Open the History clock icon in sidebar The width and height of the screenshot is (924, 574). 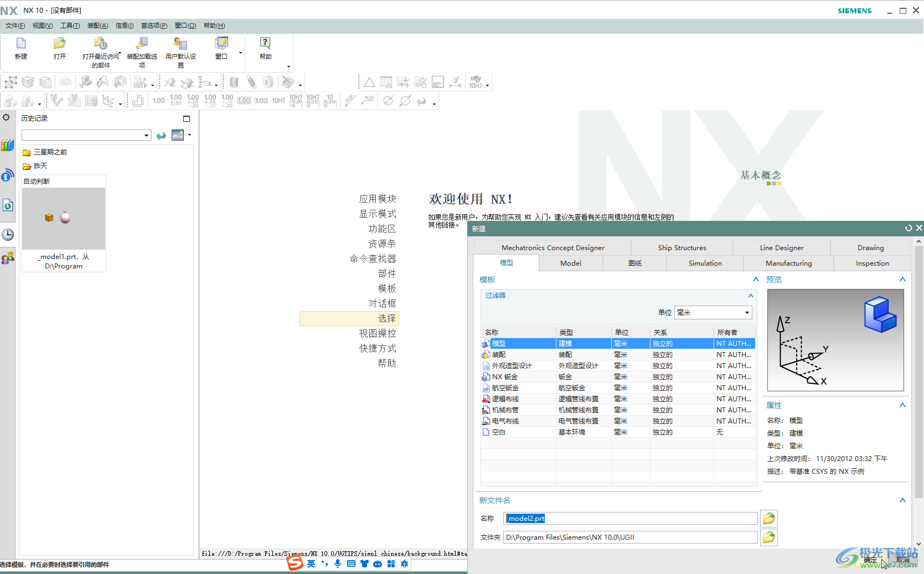7,235
